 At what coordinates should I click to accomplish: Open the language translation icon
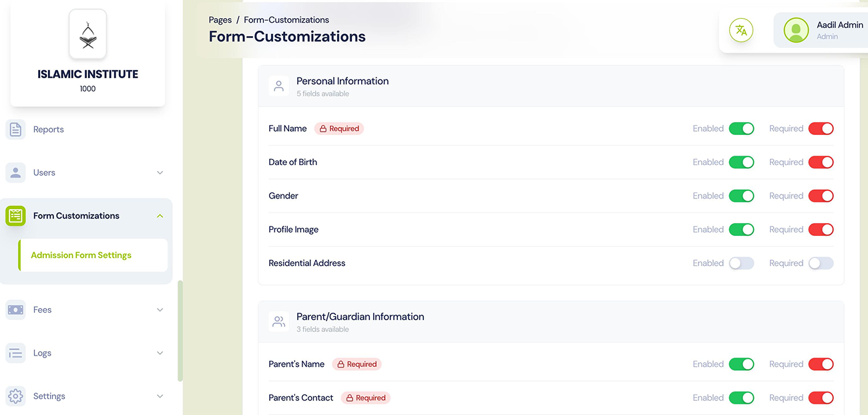pyautogui.click(x=740, y=30)
